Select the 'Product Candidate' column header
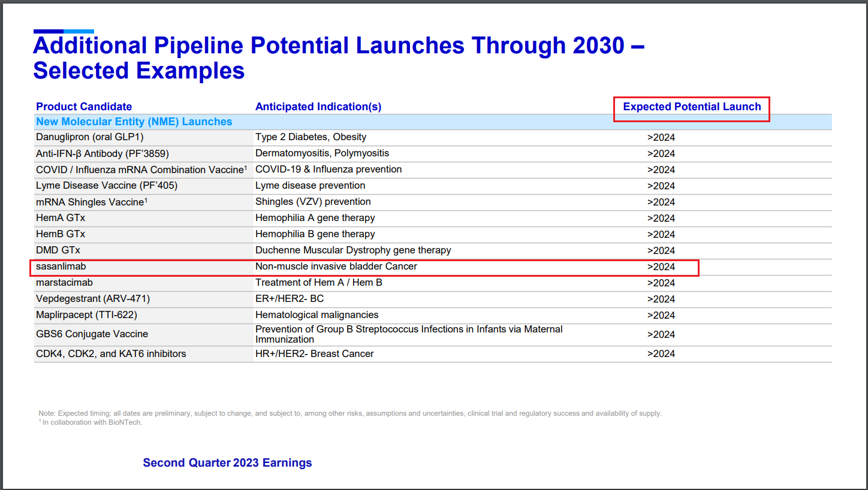868x490 pixels. (x=84, y=107)
